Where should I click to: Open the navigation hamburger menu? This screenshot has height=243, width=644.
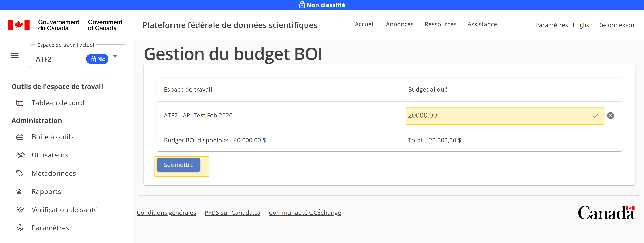[14, 55]
